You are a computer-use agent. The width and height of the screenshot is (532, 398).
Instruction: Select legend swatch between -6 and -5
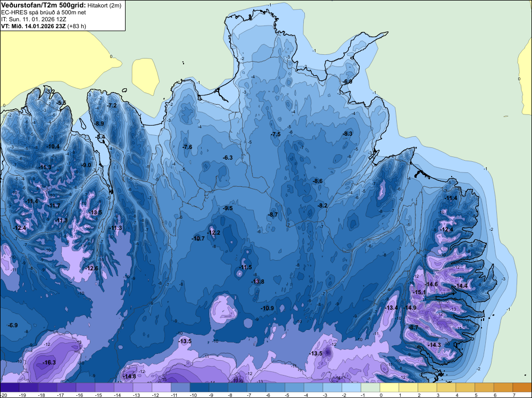point(276,387)
